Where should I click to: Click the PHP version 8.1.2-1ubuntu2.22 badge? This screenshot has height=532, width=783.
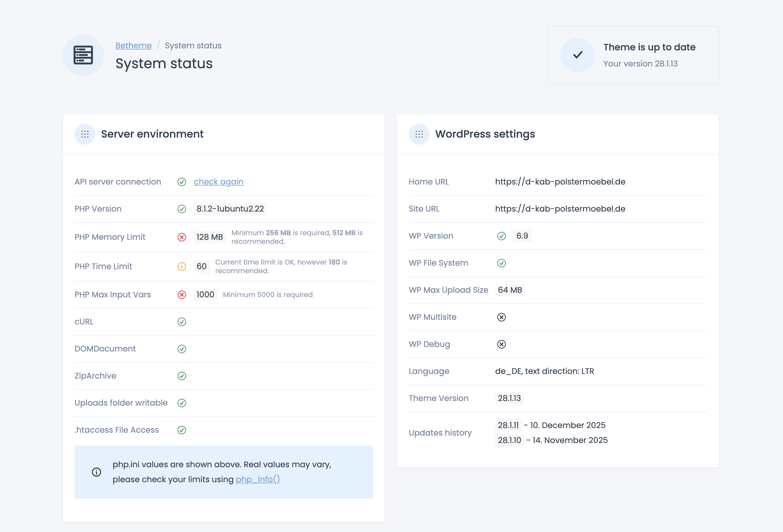pos(230,209)
